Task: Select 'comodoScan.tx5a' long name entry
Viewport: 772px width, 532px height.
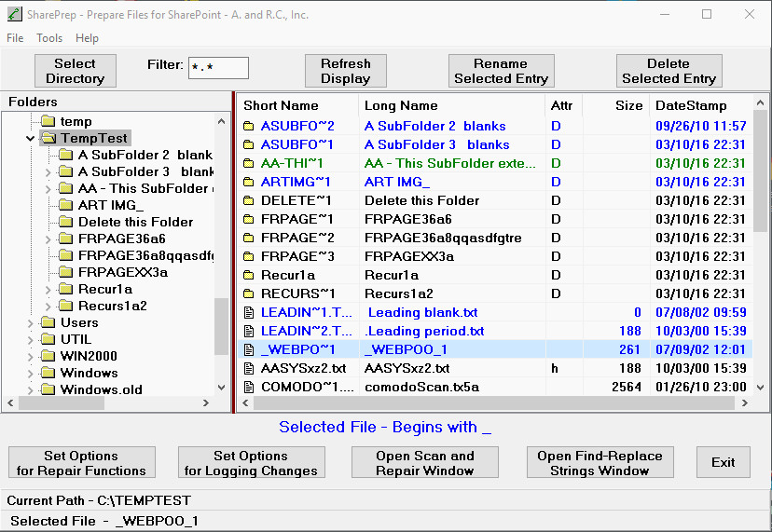Action: (422, 388)
